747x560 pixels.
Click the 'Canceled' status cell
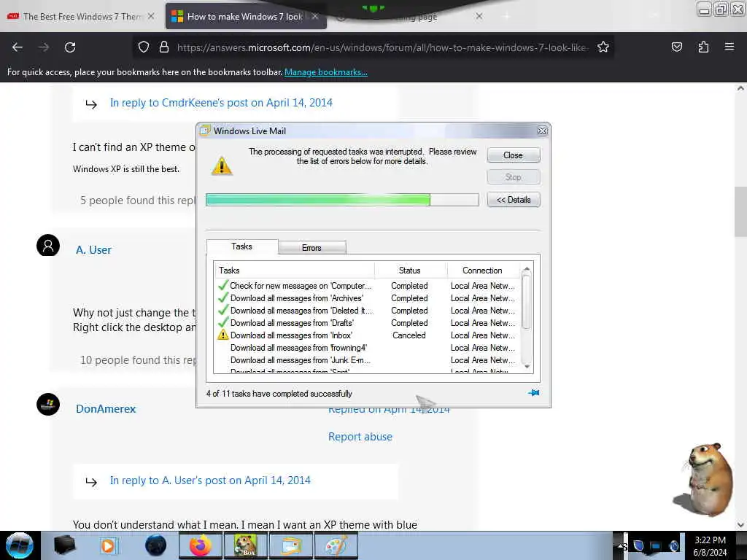coord(409,335)
